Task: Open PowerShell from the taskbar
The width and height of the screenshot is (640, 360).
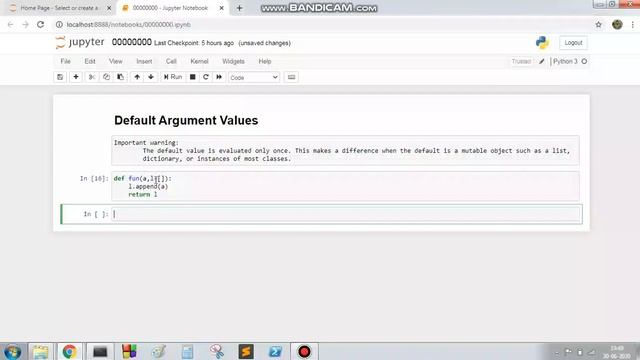Action: coord(275,351)
